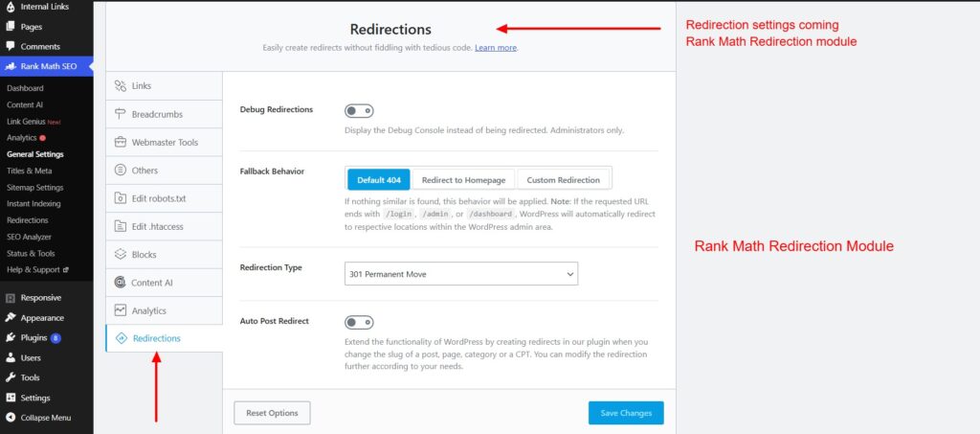Screen dimensions: 980x434
Task: Click the Edit robots.txt file icon
Action: 121,198
